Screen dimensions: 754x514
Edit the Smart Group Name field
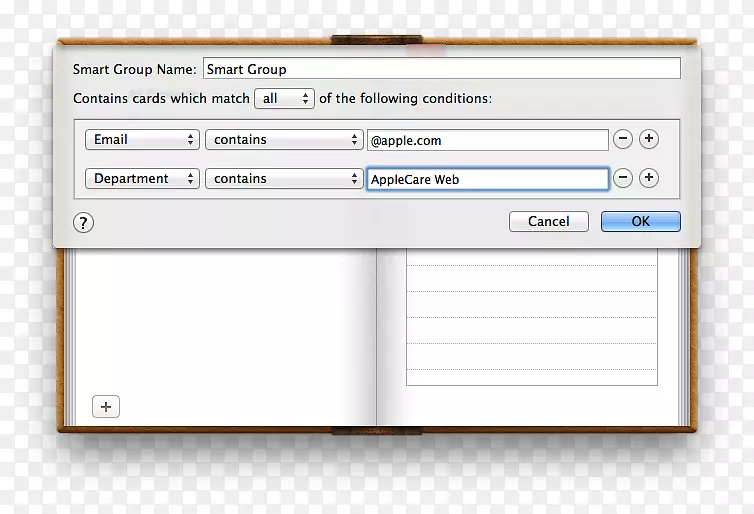(x=442, y=68)
